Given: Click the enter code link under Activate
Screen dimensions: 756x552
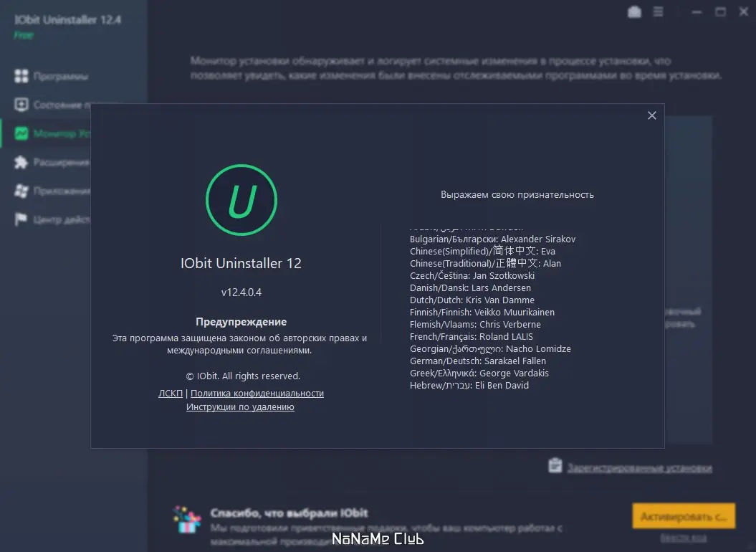Looking at the screenshot, I should tap(684, 538).
